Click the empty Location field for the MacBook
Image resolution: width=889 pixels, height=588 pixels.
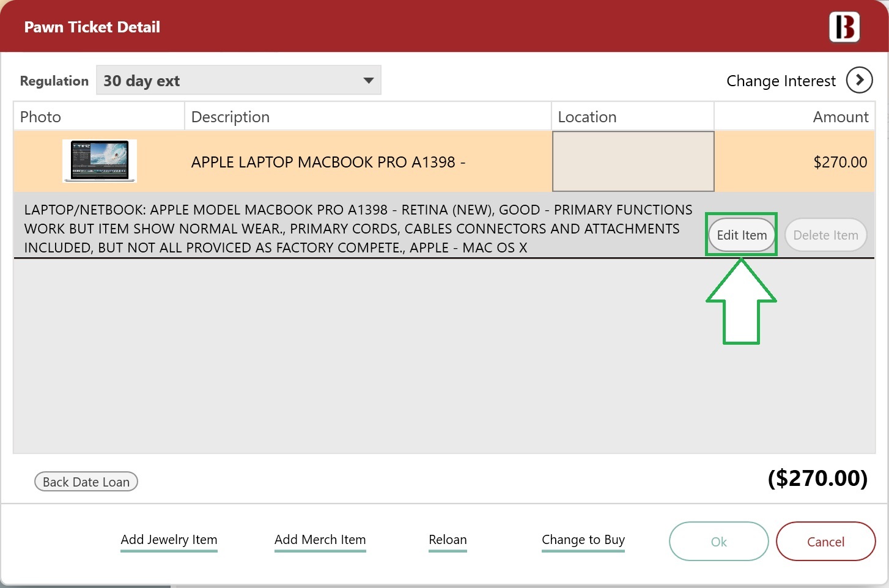pos(633,161)
